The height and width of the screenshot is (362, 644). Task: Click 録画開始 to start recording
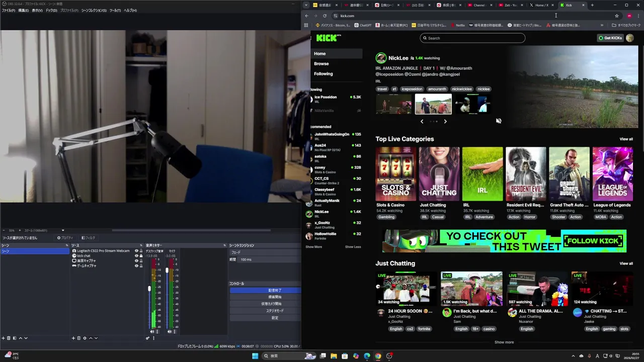(265, 297)
